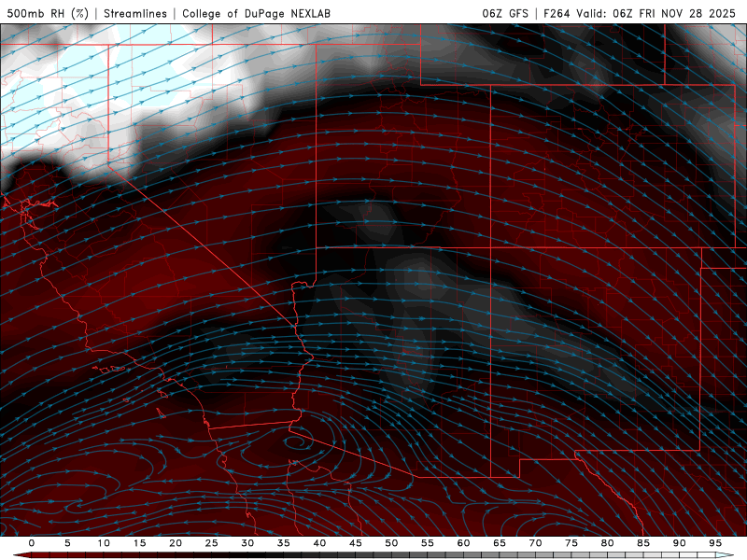Screen dimensions: 747x560
Task: Click the '30' colorbar scale label
Action: tap(247, 543)
